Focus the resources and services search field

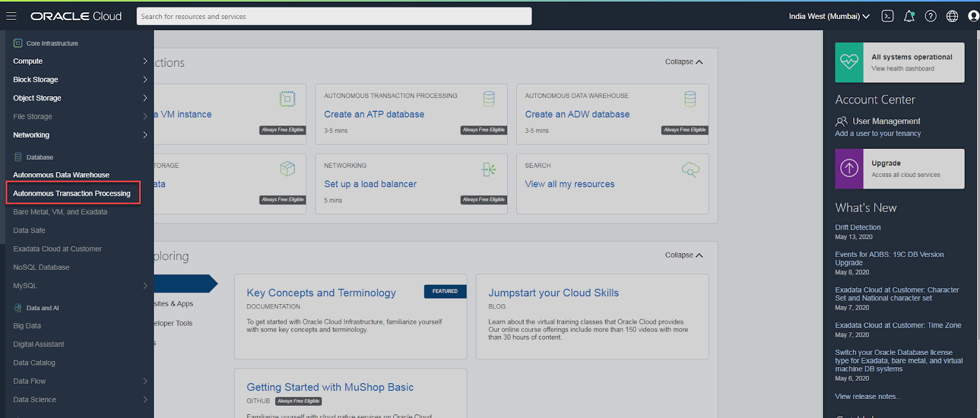point(334,17)
